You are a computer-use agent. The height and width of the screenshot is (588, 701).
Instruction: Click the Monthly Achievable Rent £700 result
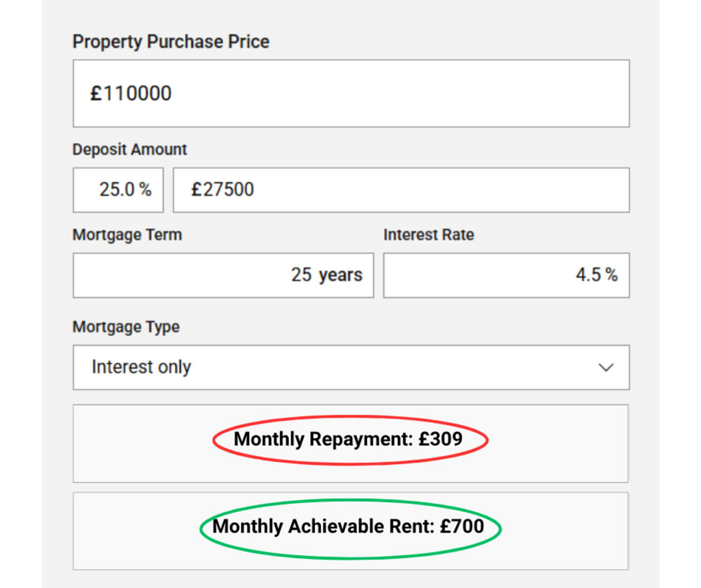coord(348,527)
